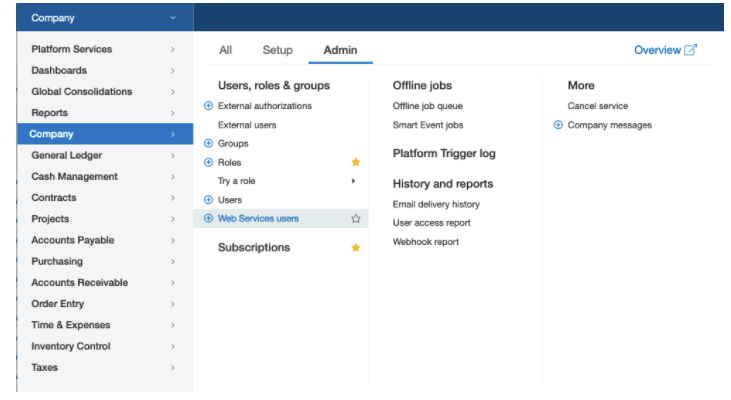Open External users link
Screen dimensions: 731x400
[247, 125]
